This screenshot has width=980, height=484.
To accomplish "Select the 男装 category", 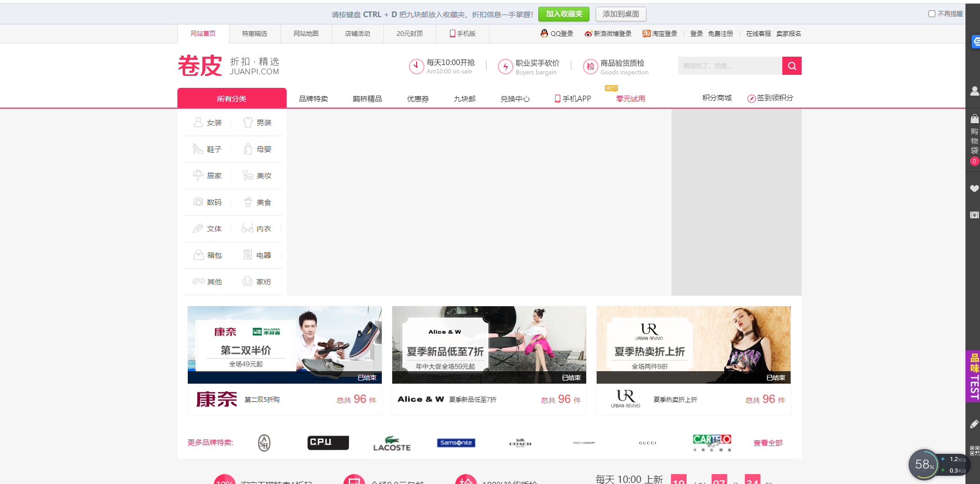I will [x=257, y=123].
